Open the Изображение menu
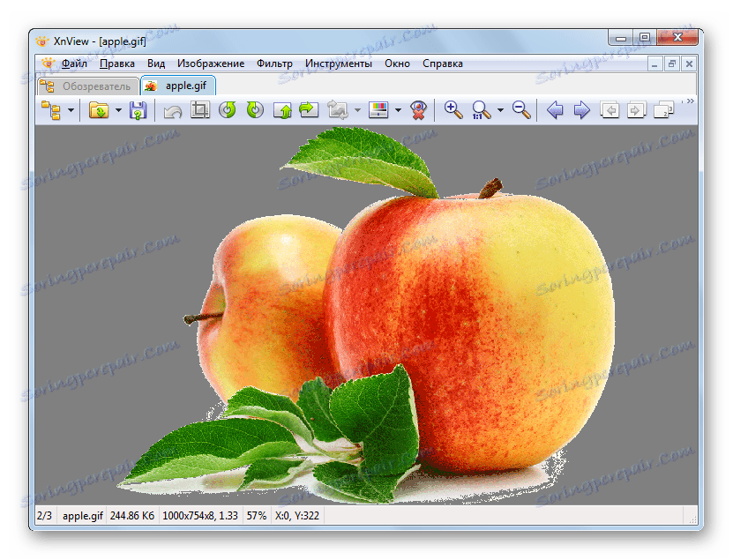This screenshot has height=560, width=733. coord(210,63)
